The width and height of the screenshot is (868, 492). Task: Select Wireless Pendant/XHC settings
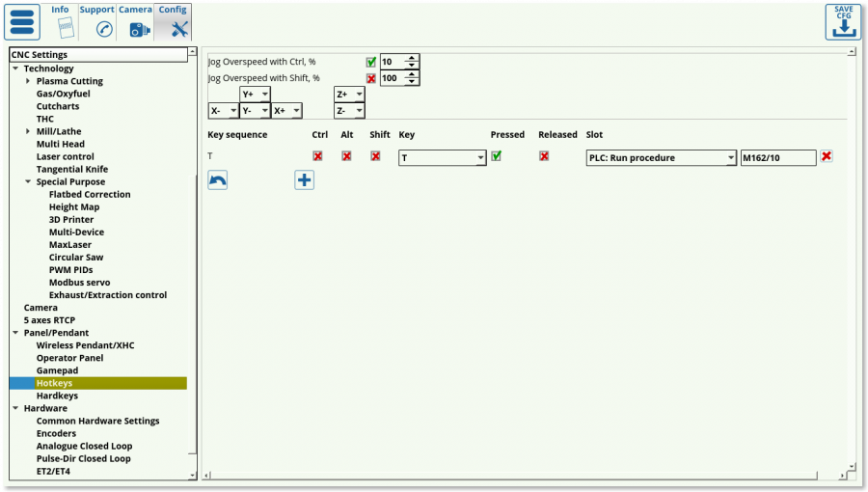(85, 345)
